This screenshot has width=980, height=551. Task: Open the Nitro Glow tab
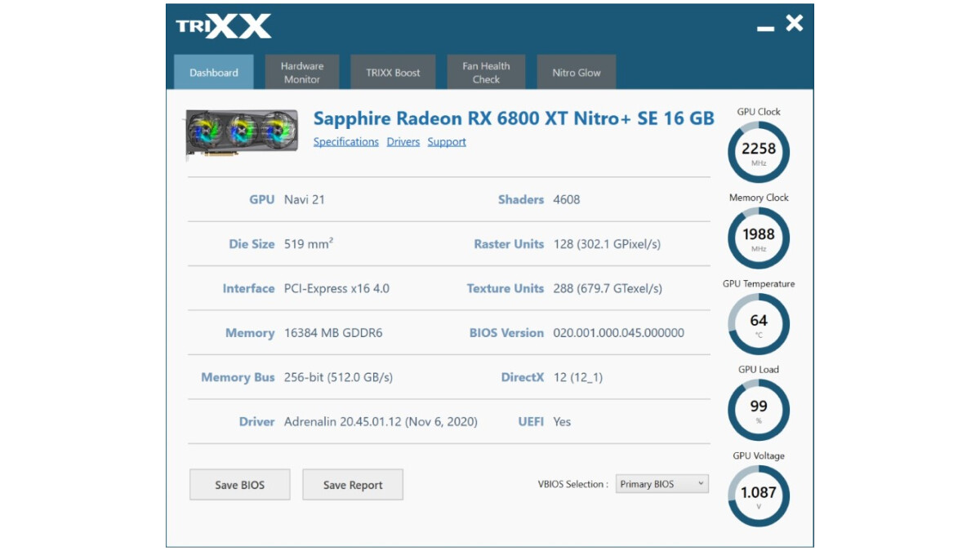click(576, 72)
